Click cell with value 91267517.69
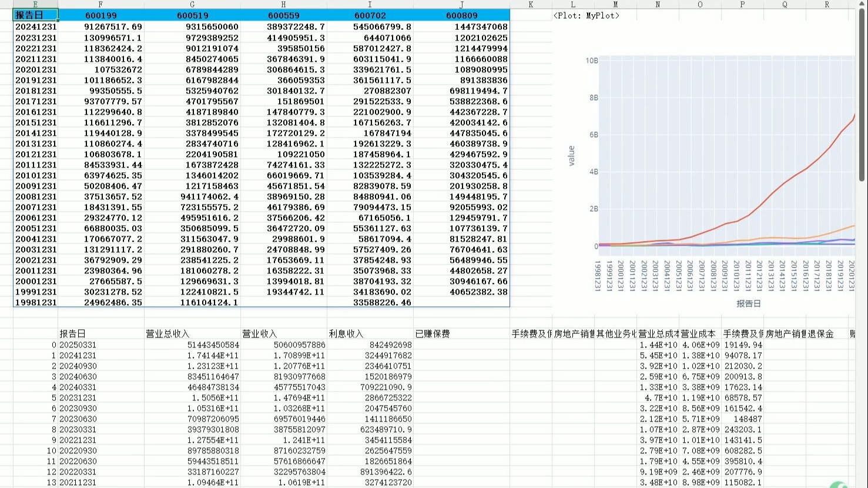 point(100,27)
